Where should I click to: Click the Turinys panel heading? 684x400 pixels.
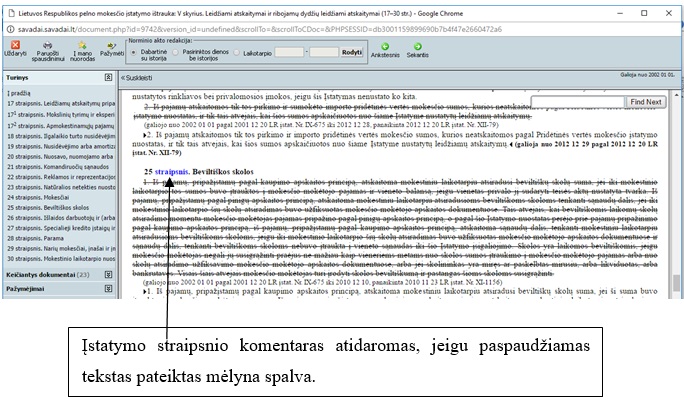17,77
